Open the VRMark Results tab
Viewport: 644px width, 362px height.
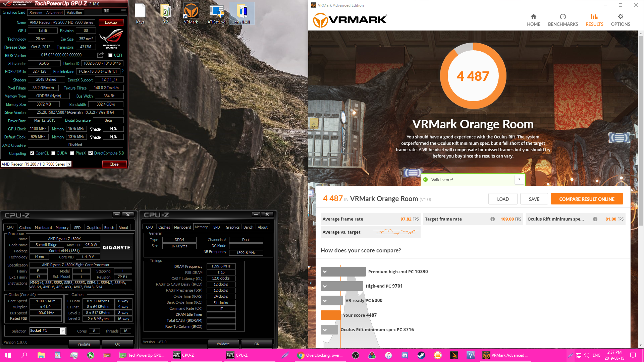[594, 20]
